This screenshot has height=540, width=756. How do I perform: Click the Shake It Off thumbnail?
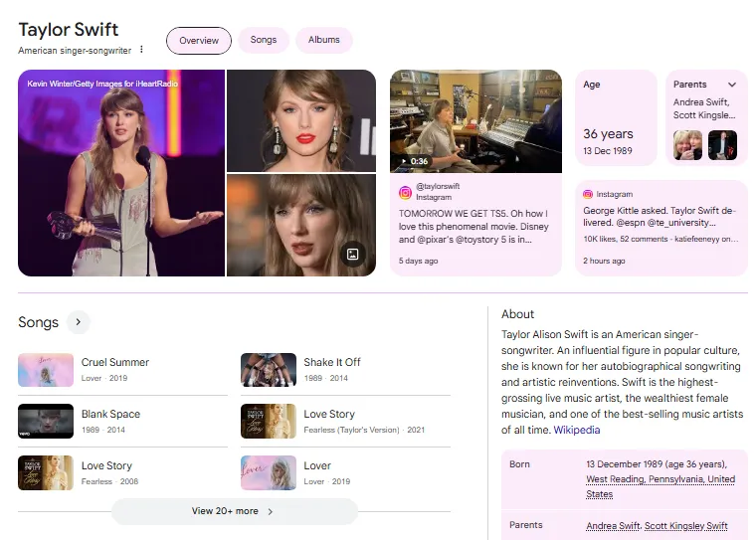268,370
